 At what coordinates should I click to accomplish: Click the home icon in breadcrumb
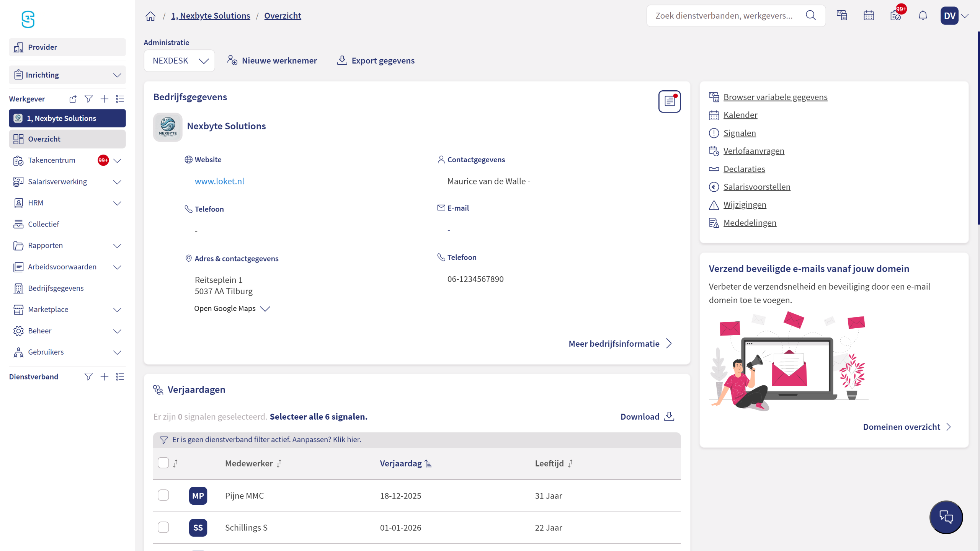[x=150, y=16]
